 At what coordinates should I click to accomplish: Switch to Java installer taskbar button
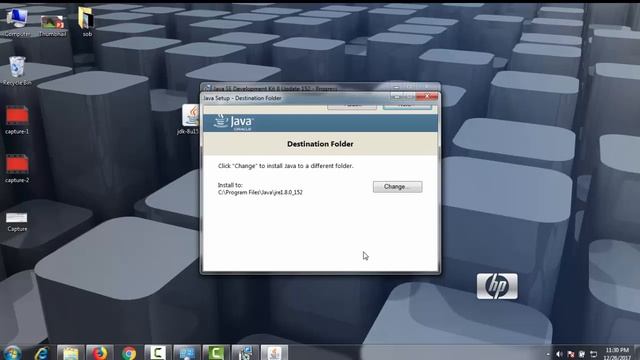click(x=274, y=353)
